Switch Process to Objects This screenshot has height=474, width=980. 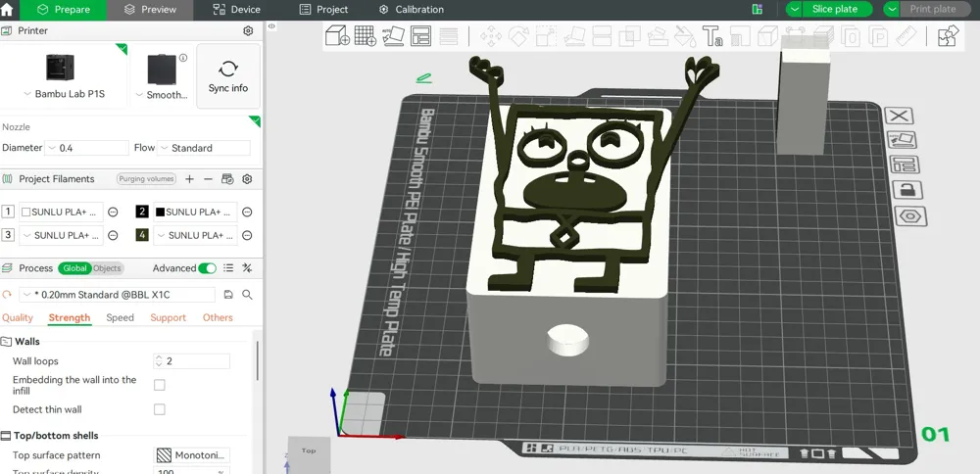point(107,268)
